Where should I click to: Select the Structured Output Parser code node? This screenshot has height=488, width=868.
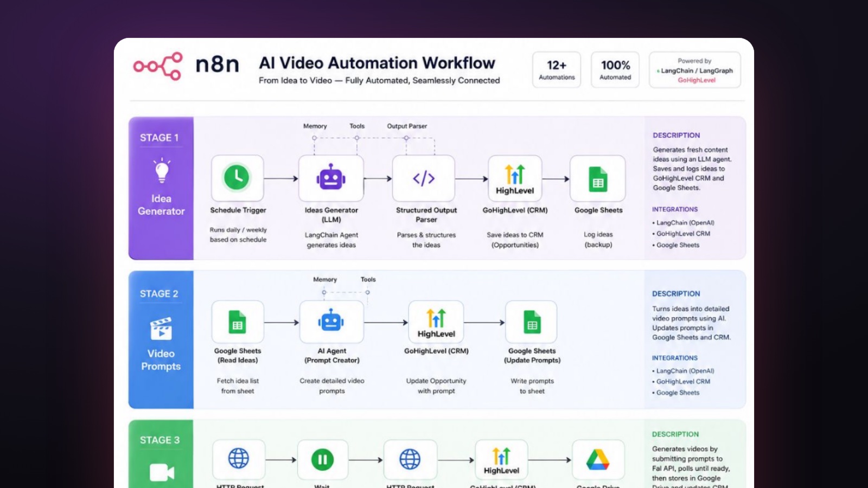click(x=424, y=178)
